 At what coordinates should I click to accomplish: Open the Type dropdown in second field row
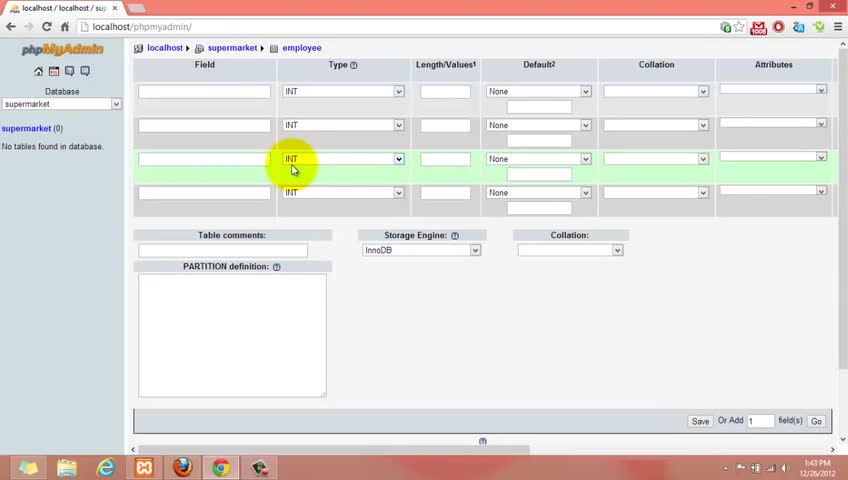point(343,125)
